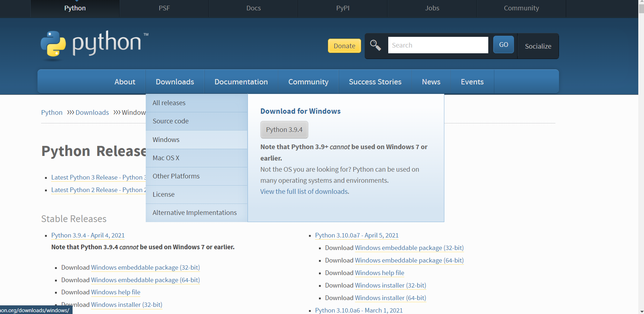Download 3.10.0a7 Windows installer (64-bit)
The height and width of the screenshot is (314, 644).
(391, 298)
